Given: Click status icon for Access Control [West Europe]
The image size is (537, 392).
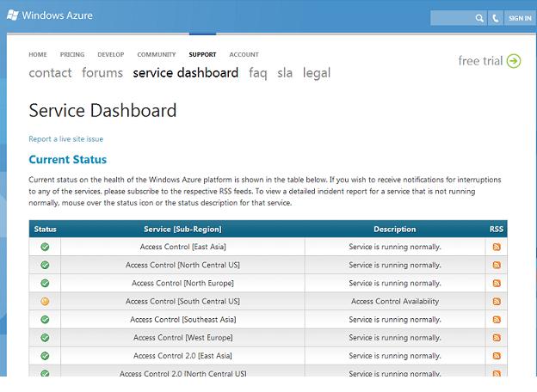Looking at the screenshot, I should (45, 338).
